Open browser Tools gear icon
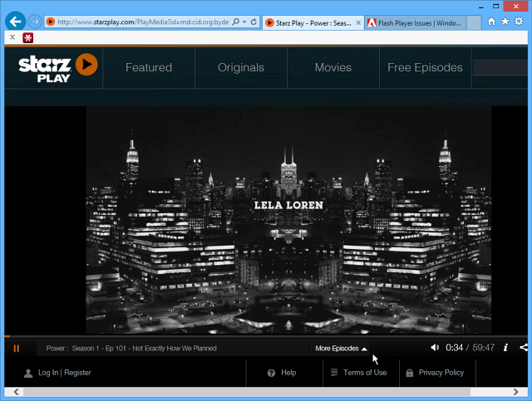532x401 pixels. point(519,22)
